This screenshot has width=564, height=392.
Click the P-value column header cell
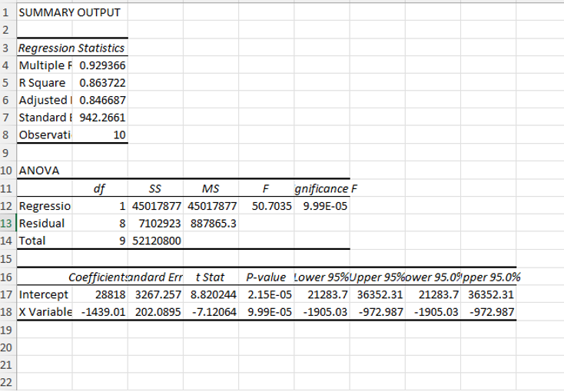266,277
